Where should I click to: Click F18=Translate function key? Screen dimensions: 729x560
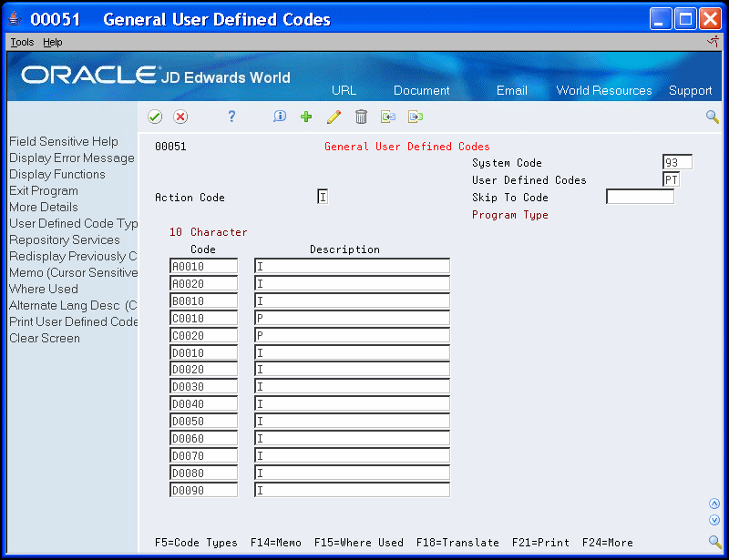pos(457,543)
